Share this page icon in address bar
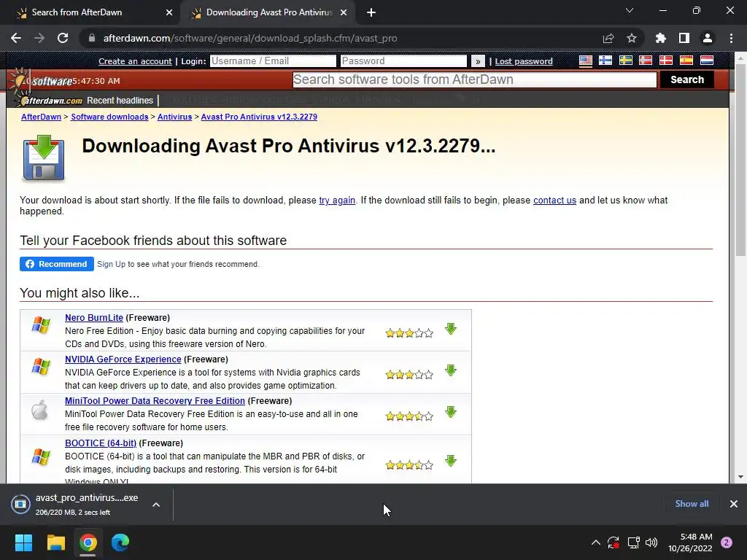The width and height of the screenshot is (747, 560). (608, 38)
